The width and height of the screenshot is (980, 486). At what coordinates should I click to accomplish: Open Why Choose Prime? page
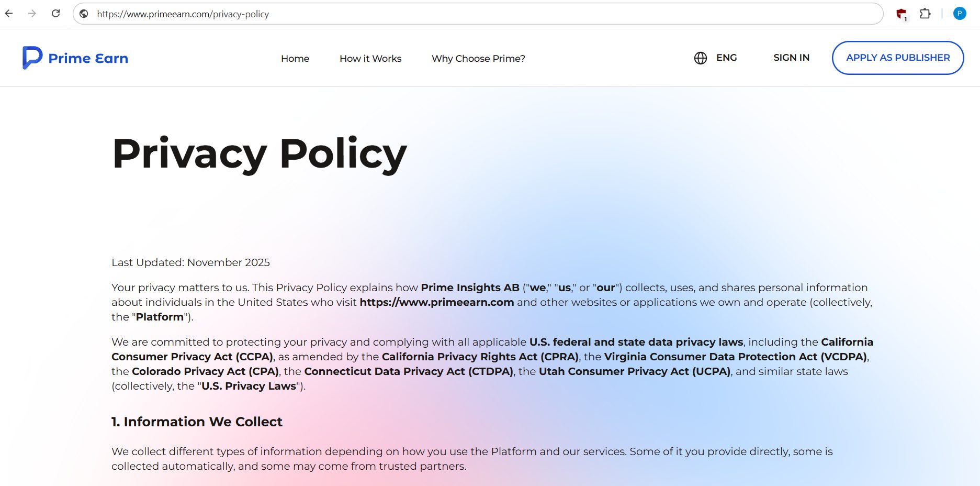pyautogui.click(x=478, y=59)
